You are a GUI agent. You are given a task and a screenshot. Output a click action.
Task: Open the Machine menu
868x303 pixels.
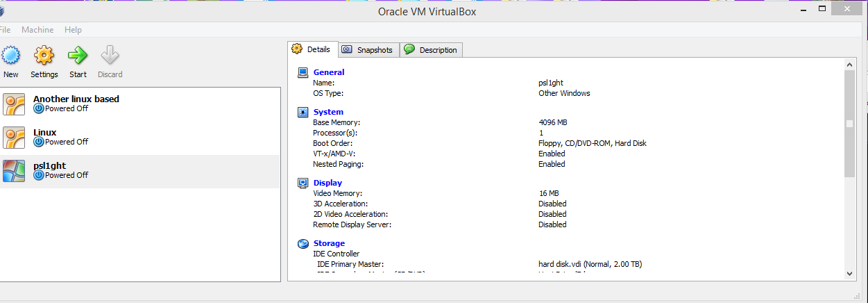point(37,30)
